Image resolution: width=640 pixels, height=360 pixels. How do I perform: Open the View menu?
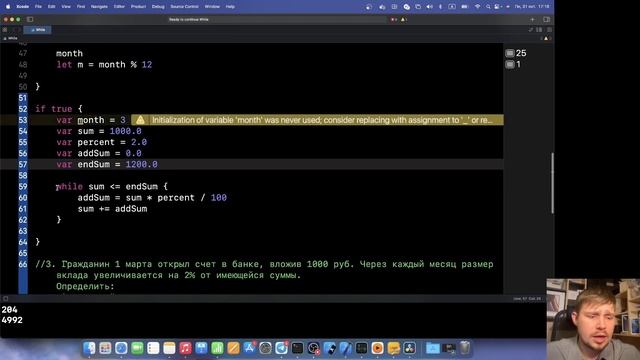tap(66, 7)
